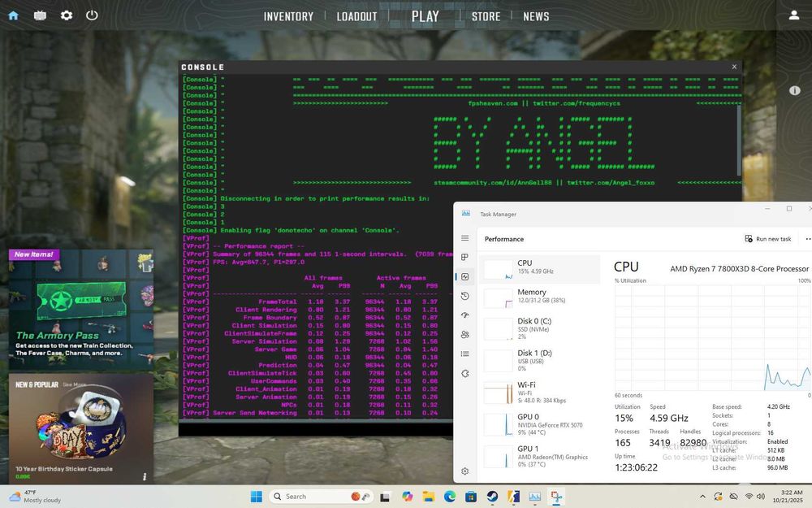Expand Task Manager hamburger navigation menu
This screenshot has width=812, height=508.
[465, 238]
